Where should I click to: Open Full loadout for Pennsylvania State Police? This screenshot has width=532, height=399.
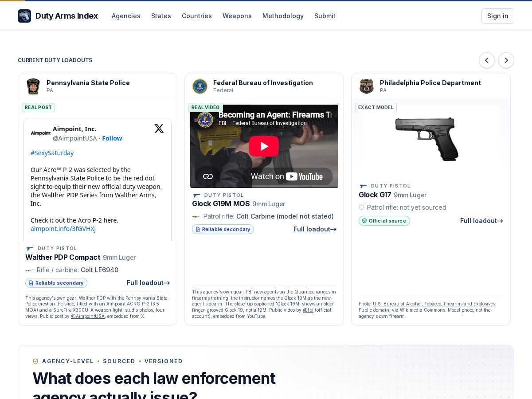pyautogui.click(x=148, y=283)
